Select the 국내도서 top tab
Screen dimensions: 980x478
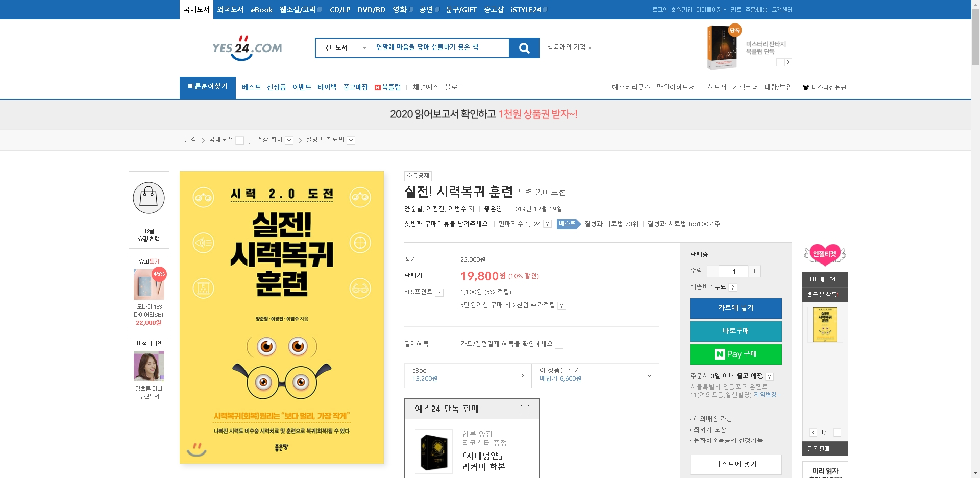(x=197, y=10)
